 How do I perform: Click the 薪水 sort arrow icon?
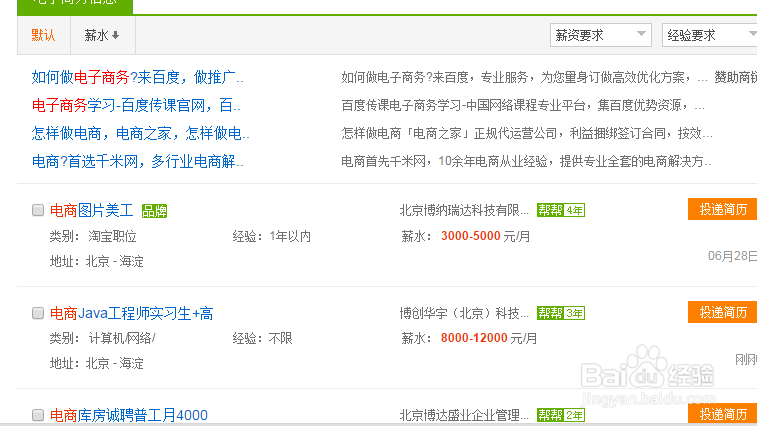point(115,35)
